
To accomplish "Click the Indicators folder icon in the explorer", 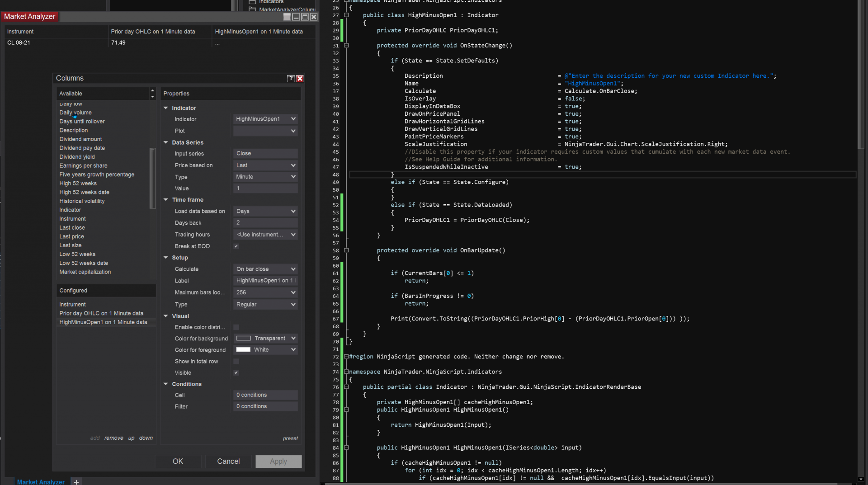I will coord(252,2).
